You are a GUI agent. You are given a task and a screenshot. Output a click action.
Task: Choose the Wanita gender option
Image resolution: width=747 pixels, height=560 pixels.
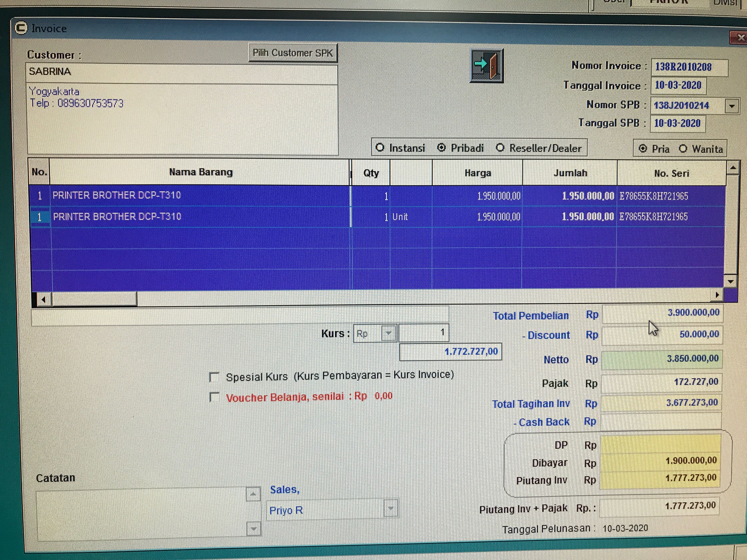683,149
